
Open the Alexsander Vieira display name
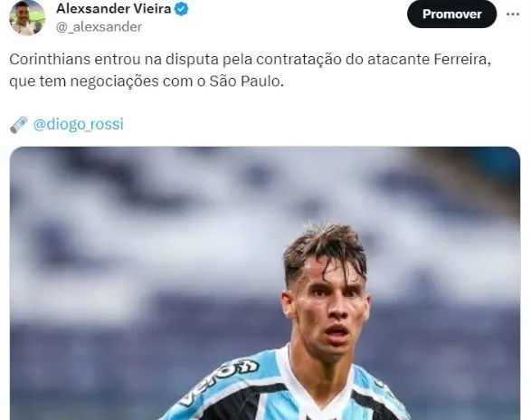click(x=114, y=9)
